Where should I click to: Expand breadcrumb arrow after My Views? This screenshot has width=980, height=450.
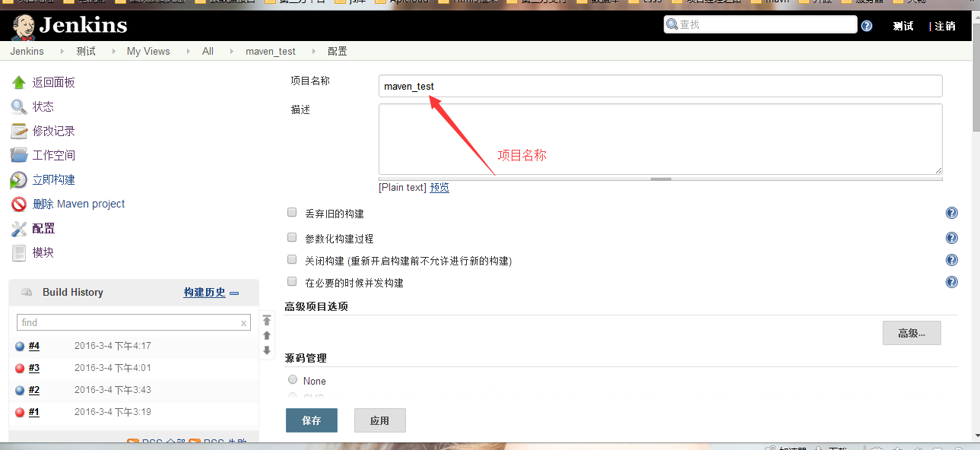tap(187, 51)
